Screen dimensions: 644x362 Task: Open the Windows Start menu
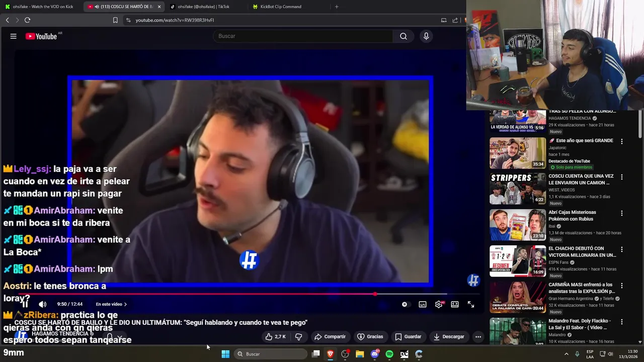pos(225,354)
